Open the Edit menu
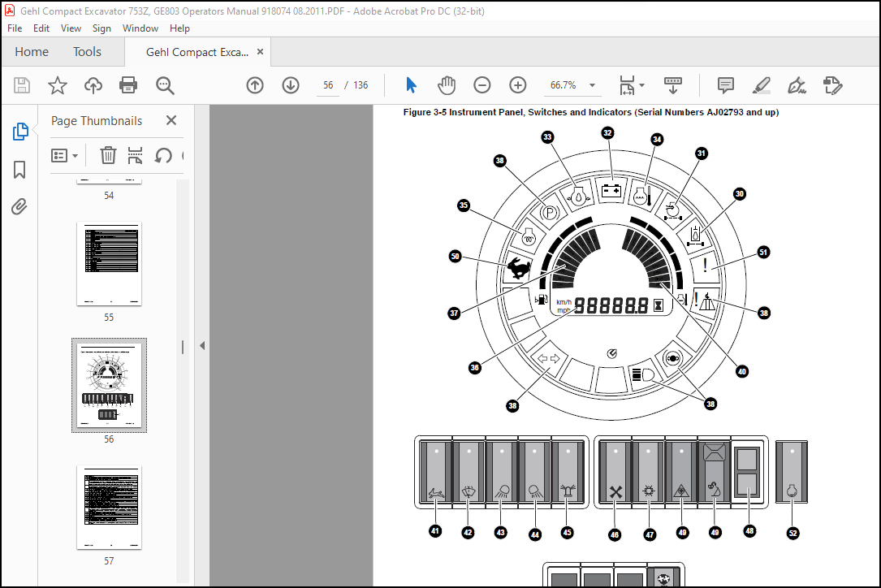 pyautogui.click(x=41, y=28)
